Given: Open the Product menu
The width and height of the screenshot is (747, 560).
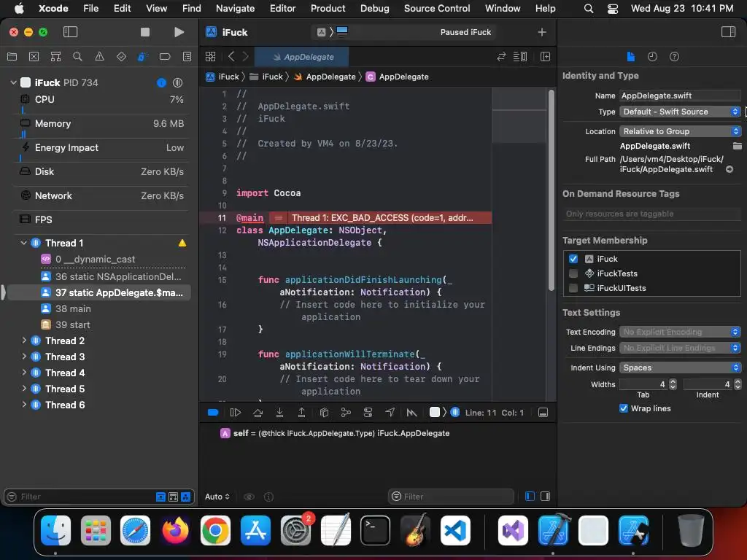Looking at the screenshot, I should [x=328, y=8].
